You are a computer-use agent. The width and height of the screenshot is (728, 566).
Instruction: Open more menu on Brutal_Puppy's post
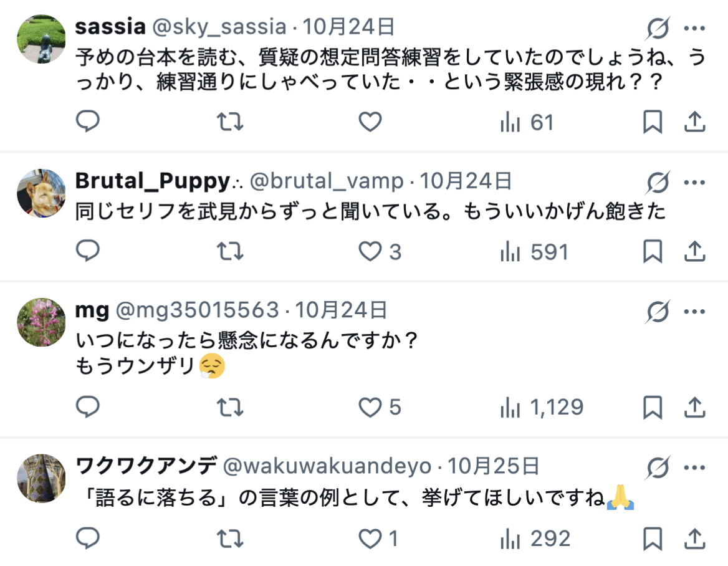pyautogui.click(x=694, y=183)
